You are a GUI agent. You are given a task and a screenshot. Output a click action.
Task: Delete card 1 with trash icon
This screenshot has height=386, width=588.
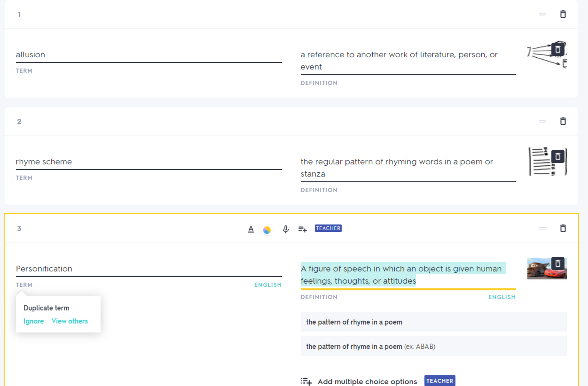[563, 14]
